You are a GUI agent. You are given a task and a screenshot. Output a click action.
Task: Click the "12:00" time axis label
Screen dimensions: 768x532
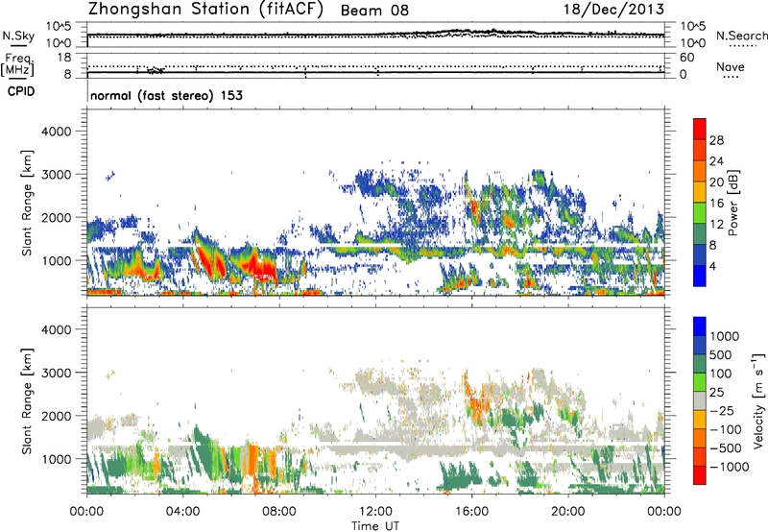point(375,512)
